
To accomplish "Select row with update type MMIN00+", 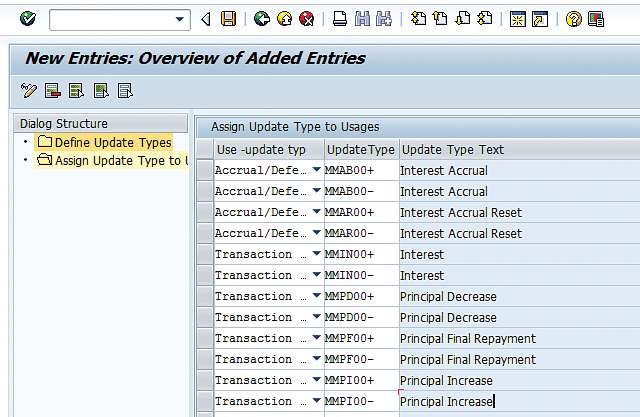I will pyautogui.click(x=205, y=255).
